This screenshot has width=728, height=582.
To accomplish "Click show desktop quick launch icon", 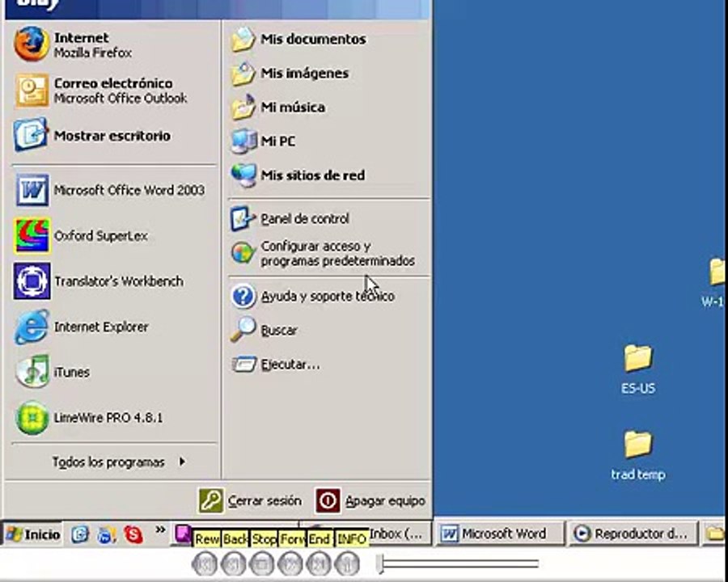I will pos(80,534).
